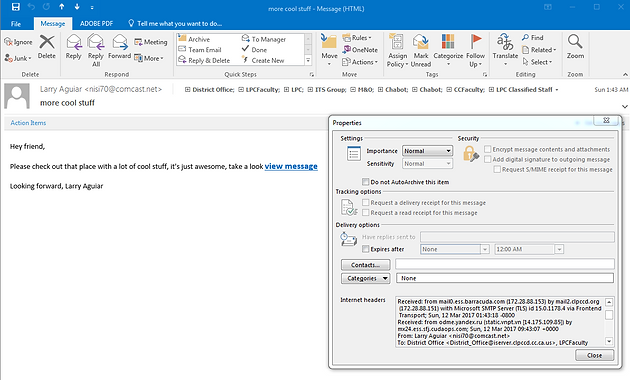
Task: Open the Importance dropdown
Action: (x=428, y=151)
